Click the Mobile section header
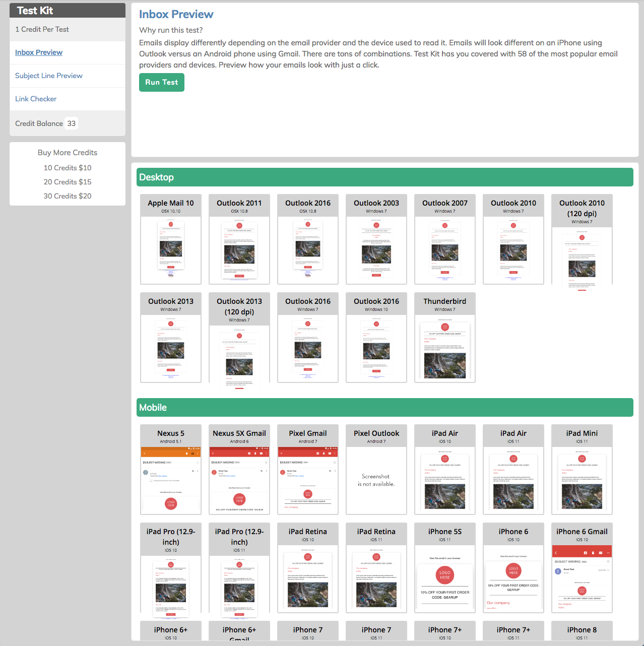The height and width of the screenshot is (646, 644). pyautogui.click(x=385, y=408)
